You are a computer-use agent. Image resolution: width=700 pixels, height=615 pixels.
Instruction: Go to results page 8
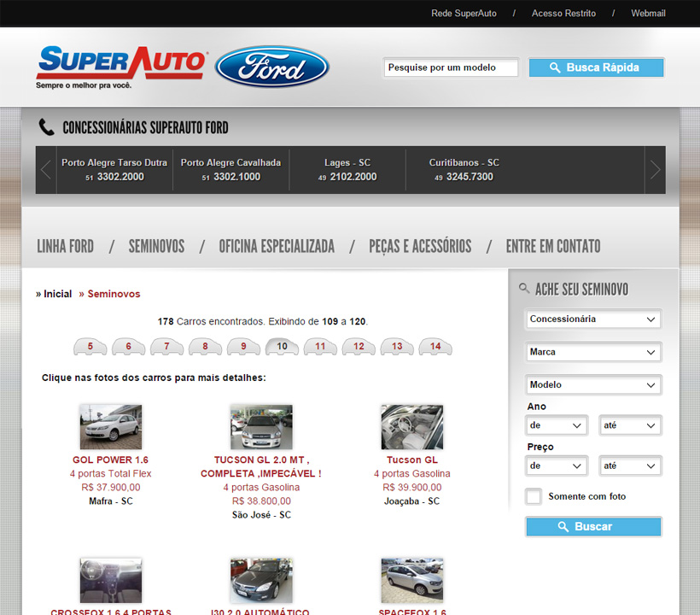pos(206,346)
